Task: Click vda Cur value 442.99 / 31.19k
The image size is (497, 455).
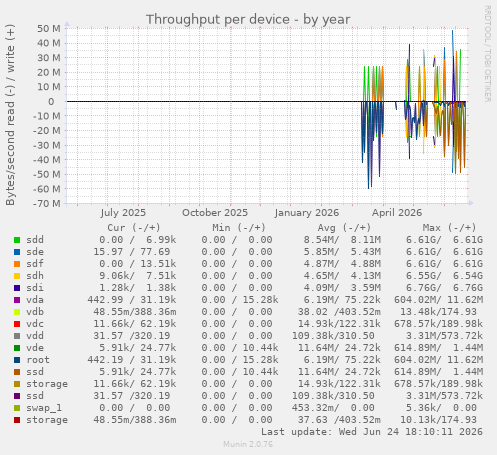Action: pyautogui.click(x=132, y=300)
